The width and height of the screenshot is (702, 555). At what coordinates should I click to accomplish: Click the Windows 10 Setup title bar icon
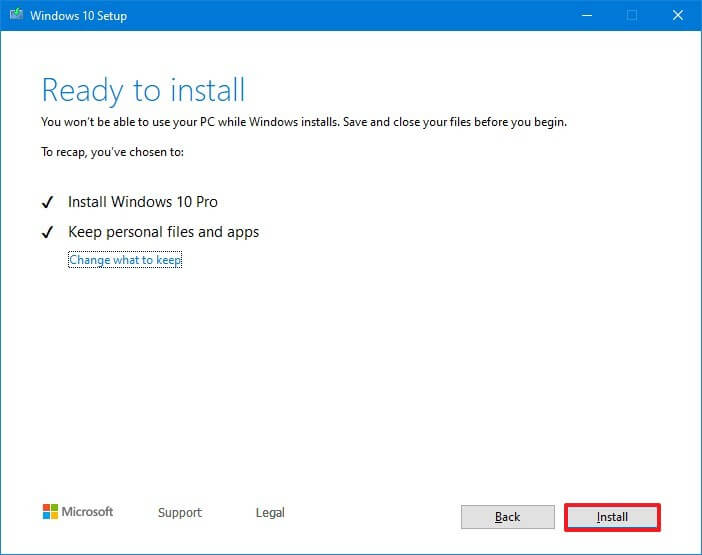(x=17, y=16)
